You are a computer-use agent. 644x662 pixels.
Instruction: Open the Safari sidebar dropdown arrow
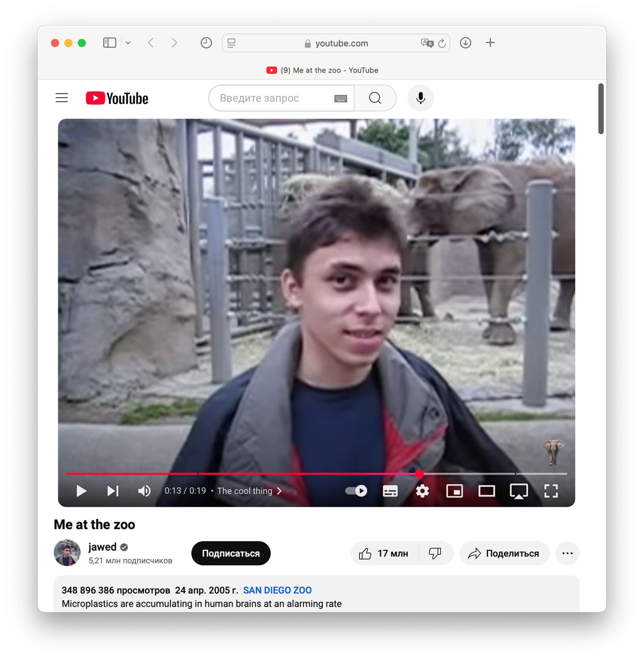128,43
